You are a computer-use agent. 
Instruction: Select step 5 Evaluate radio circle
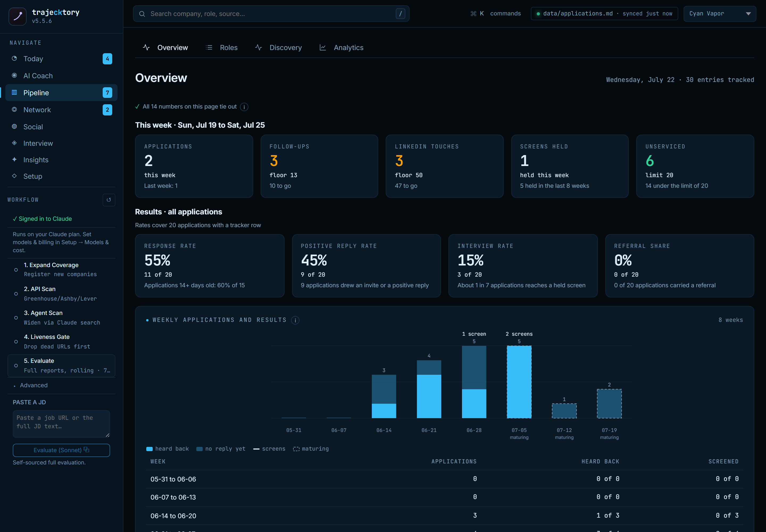coord(16,366)
